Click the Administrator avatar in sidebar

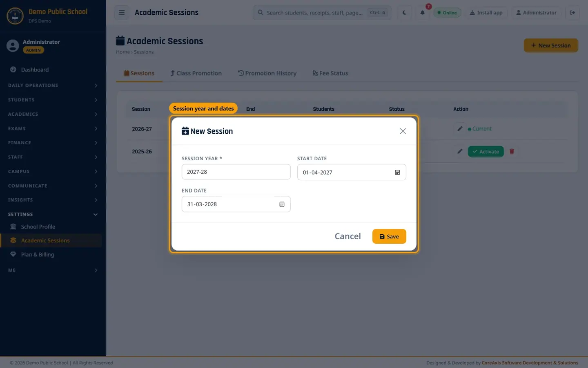pyautogui.click(x=13, y=46)
